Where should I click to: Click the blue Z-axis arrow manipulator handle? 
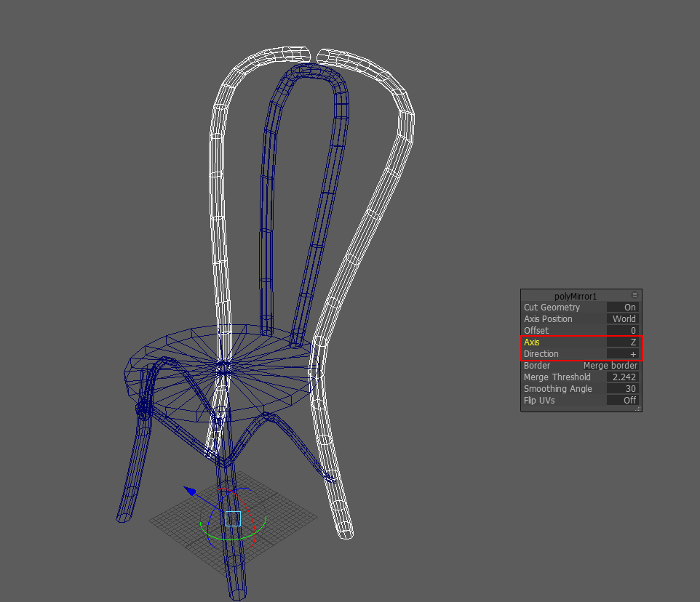tap(190, 491)
